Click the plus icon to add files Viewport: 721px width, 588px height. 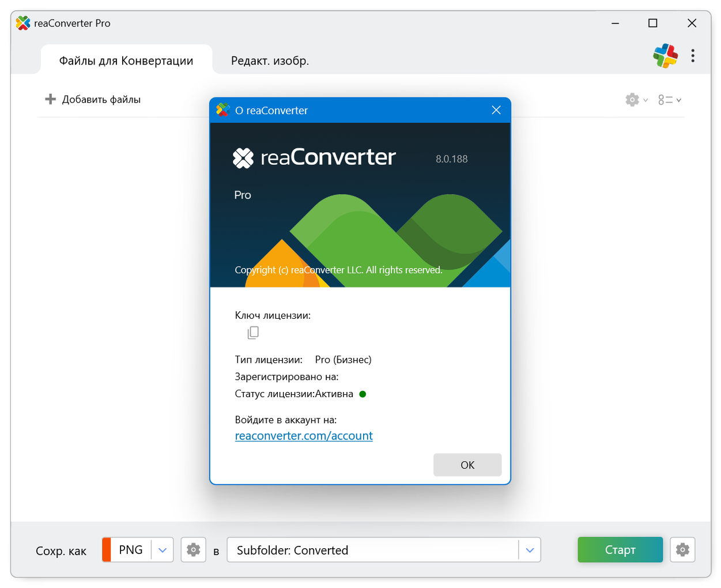tap(51, 99)
